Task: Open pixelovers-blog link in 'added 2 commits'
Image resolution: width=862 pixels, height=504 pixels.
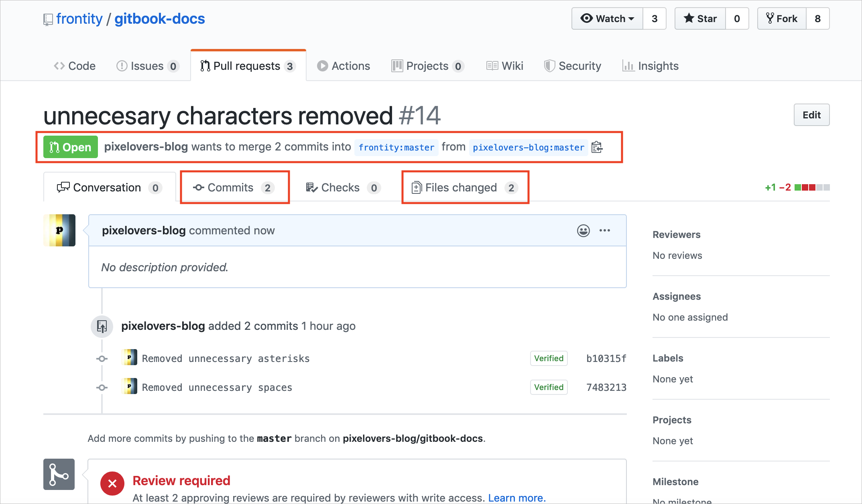Action: 163,326
